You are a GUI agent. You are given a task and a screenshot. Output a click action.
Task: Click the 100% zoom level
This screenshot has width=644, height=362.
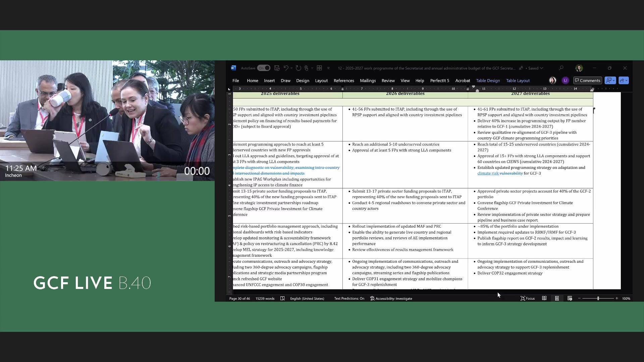[626, 298]
